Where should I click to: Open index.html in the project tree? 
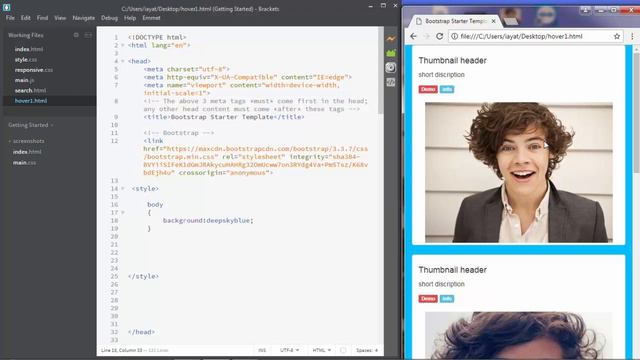(x=27, y=152)
